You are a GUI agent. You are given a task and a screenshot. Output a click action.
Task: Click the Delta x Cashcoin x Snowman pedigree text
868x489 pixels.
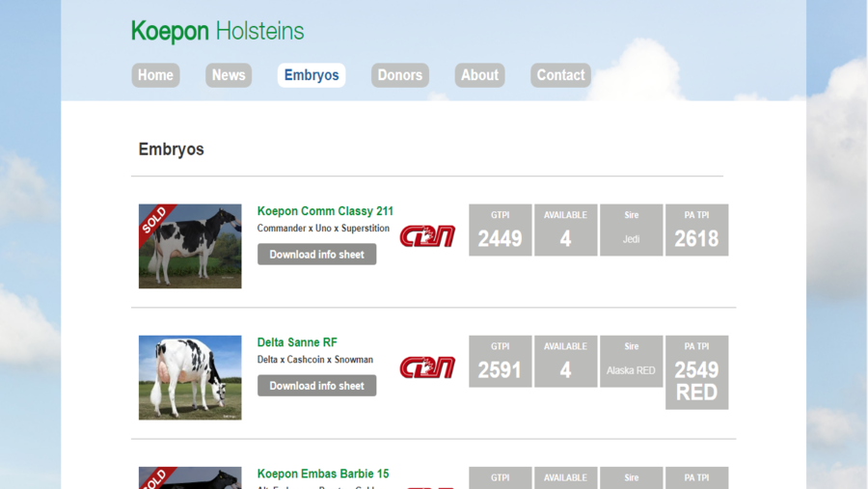tap(315, 360)
